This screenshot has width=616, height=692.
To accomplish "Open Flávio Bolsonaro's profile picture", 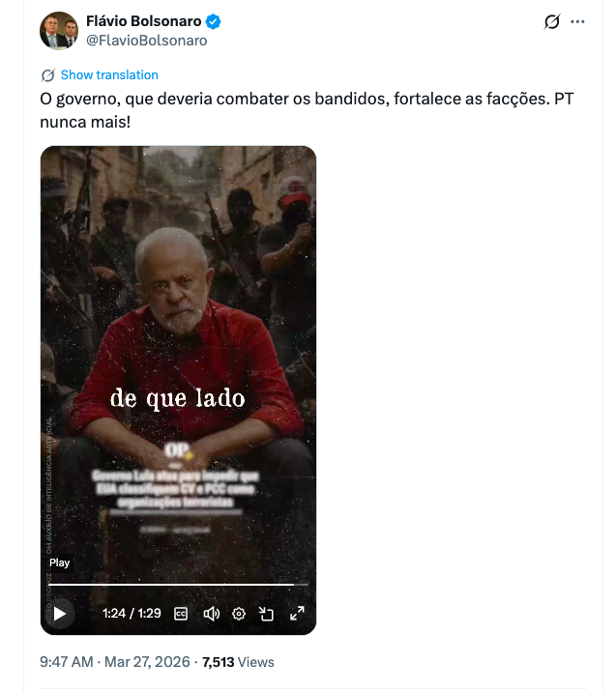I will tap(59, 31).
